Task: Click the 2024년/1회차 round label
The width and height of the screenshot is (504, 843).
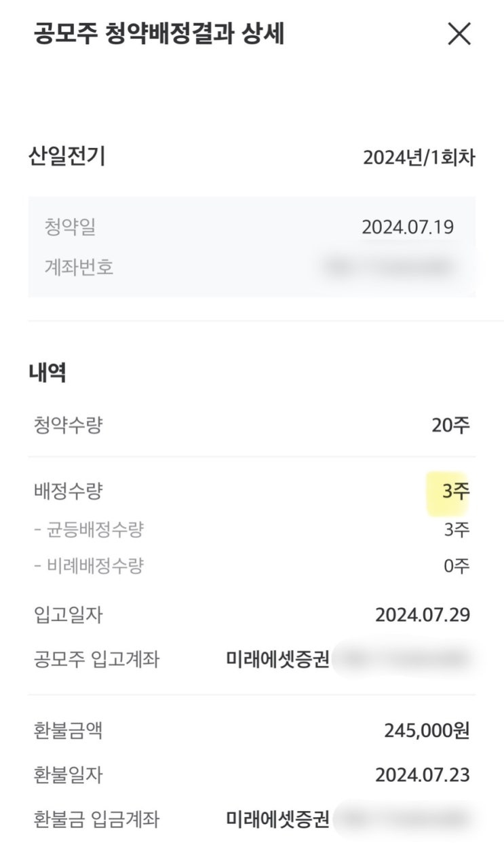Action: pos(419,158)
